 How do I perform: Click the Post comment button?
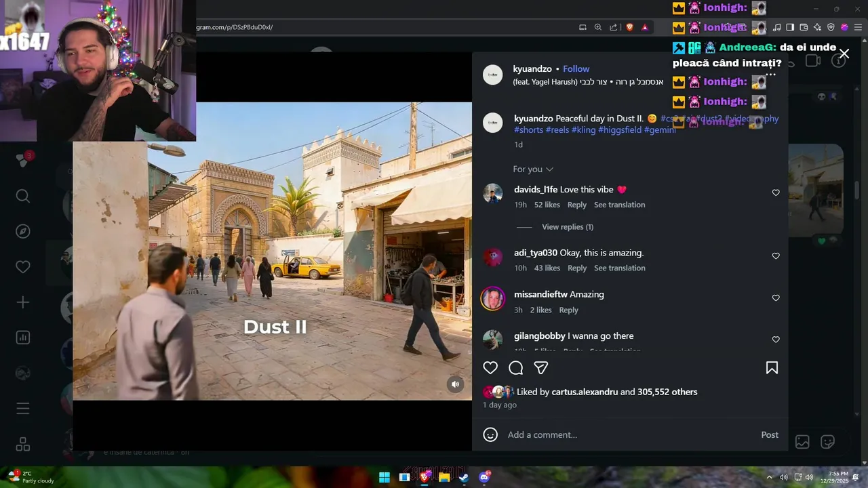[770, 435]
